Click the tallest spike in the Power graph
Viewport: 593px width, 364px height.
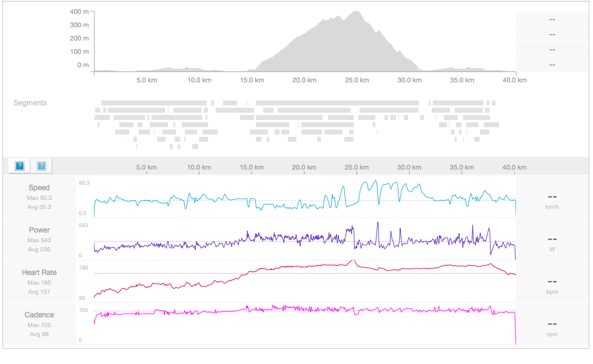click(378, 223)
